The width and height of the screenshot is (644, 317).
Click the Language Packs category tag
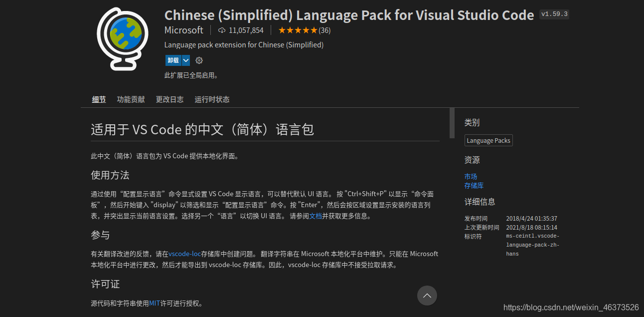click(x=488, y=141)
